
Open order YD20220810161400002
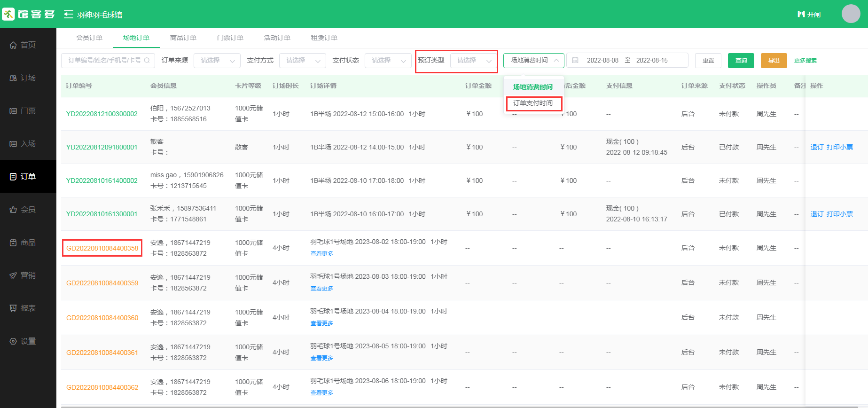[102, 180]
